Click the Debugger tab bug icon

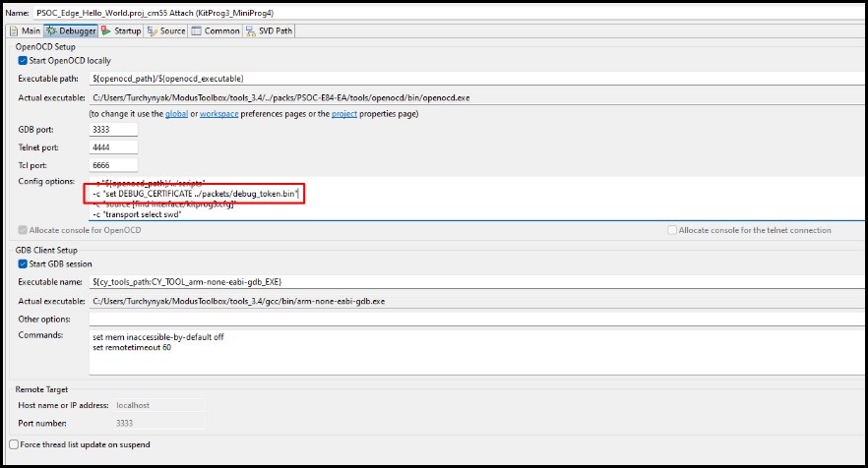coord(51,30)
